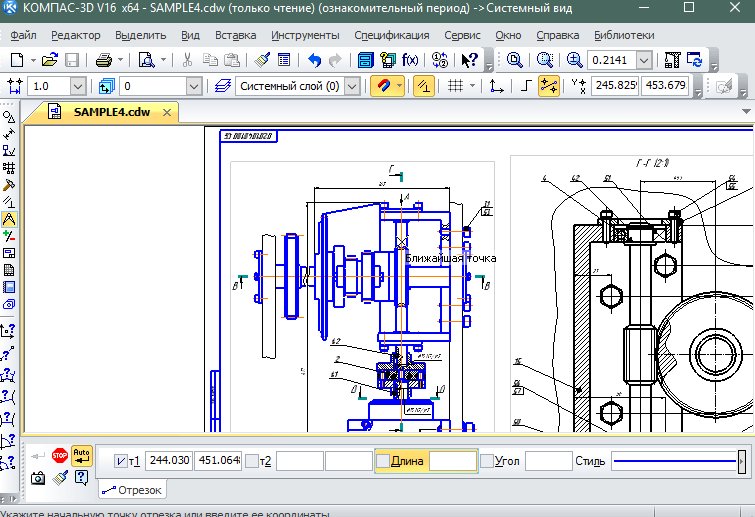Image resolution: width=755 pixels, height=517 pixels.
Task: Open the Инструменты menu
Action: [x=305, y=35]
